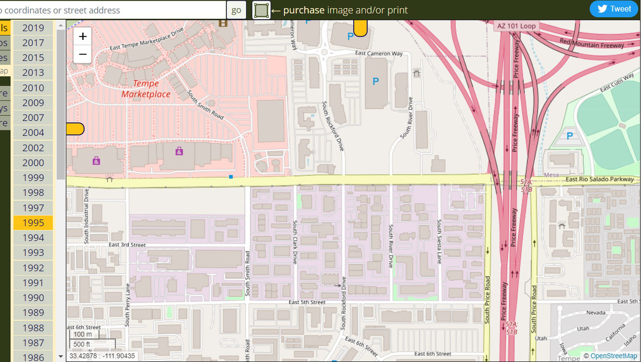Click the East Rio Salado Parkway label
The image size is (644, 362).
click(600, 179)
